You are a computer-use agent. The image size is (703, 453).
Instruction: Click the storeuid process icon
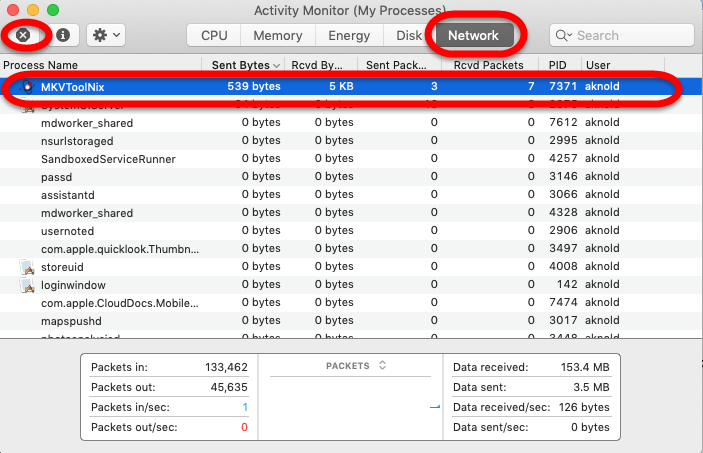coord(28,267)
